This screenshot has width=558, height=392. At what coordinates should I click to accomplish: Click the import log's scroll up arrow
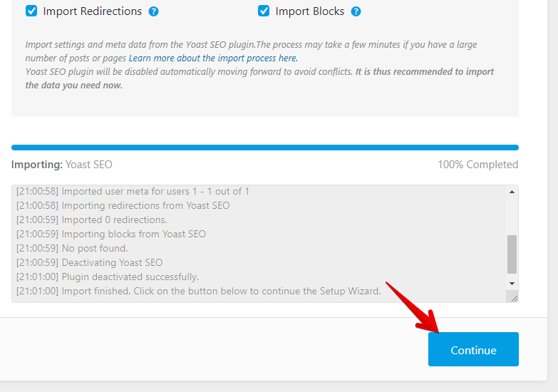tap(512, 192)
